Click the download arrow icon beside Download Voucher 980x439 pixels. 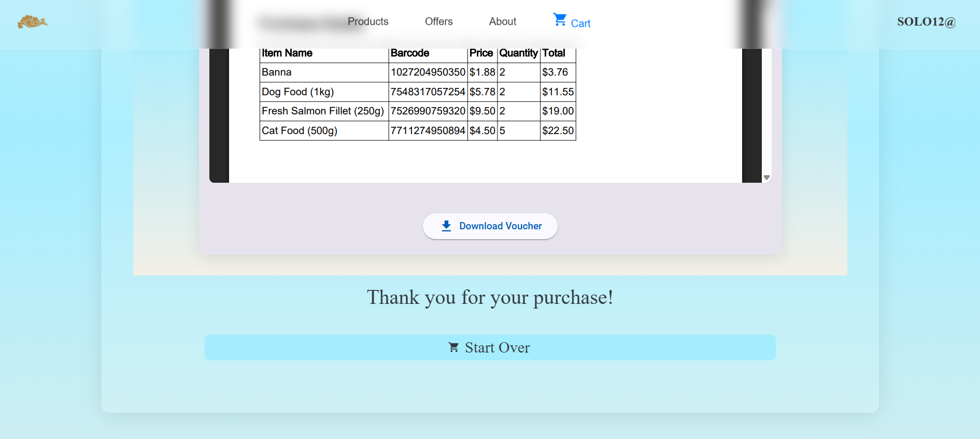coord(446,226)
